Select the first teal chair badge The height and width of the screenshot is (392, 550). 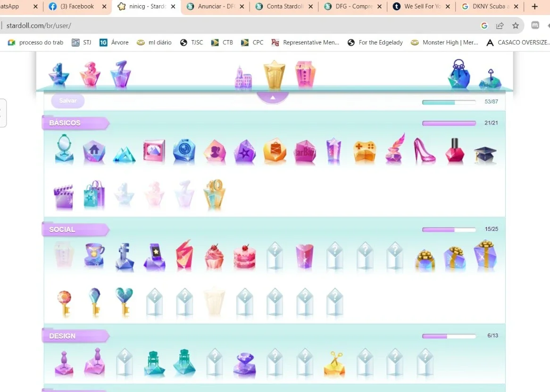154,364
